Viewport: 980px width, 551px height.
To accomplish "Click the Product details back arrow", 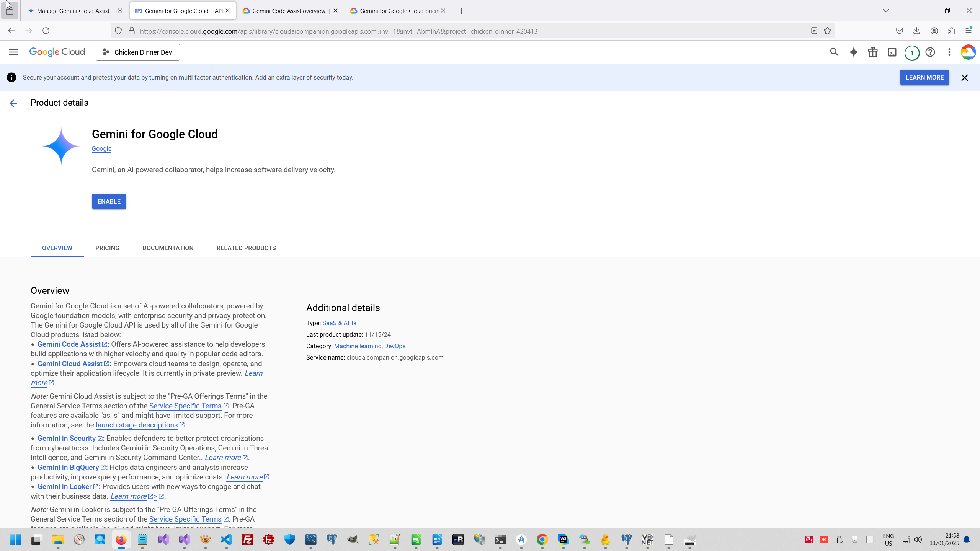I will point(13,103).
